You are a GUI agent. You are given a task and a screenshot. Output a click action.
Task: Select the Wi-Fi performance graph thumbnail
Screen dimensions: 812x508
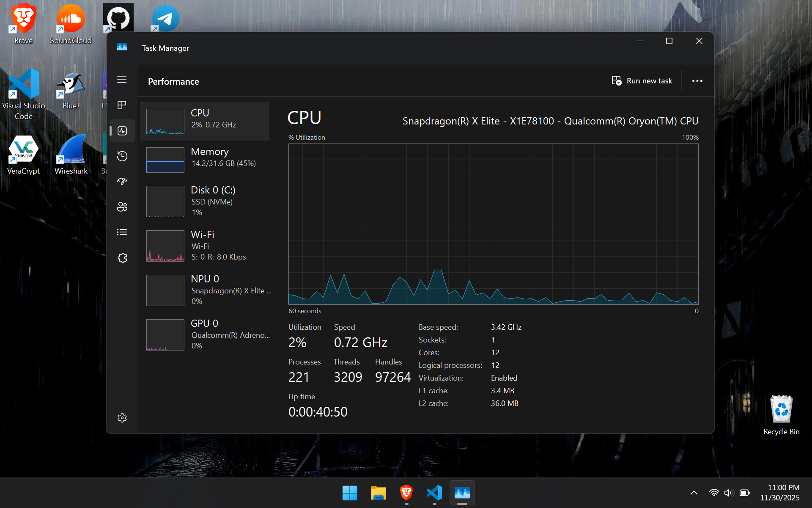165,246
